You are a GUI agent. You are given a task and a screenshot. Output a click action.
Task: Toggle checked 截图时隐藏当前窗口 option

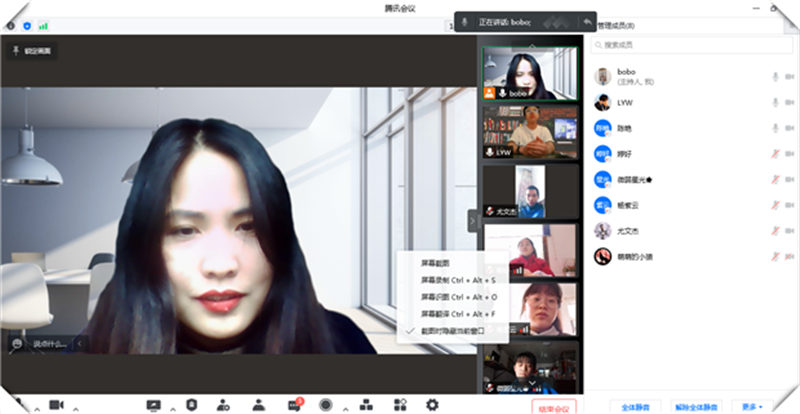point(453,331)
